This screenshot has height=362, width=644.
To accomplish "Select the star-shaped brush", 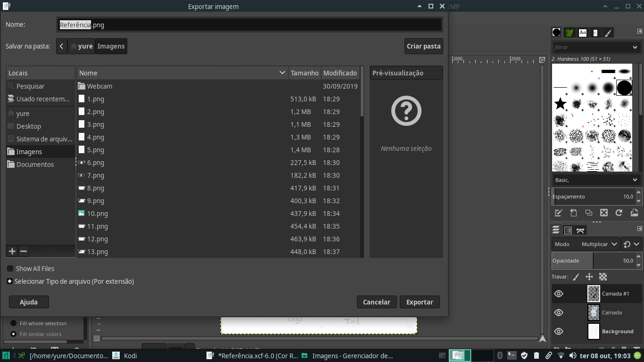I will tap(560, 103).
